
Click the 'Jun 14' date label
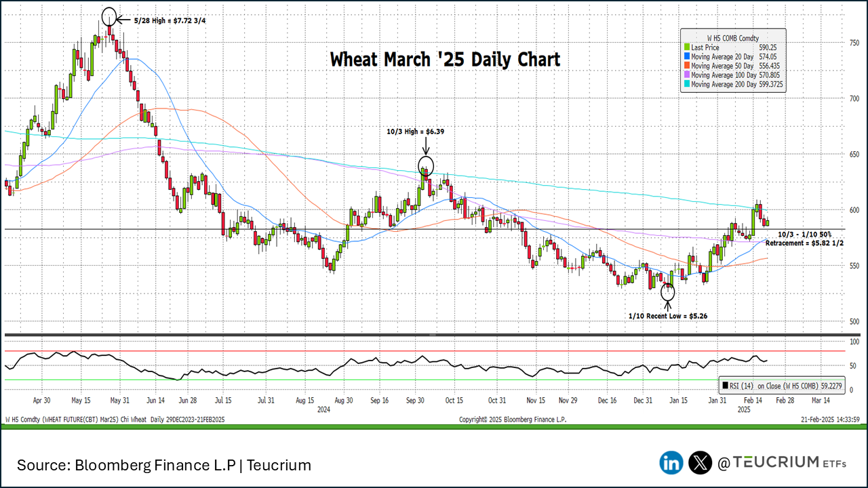[156, 401]
